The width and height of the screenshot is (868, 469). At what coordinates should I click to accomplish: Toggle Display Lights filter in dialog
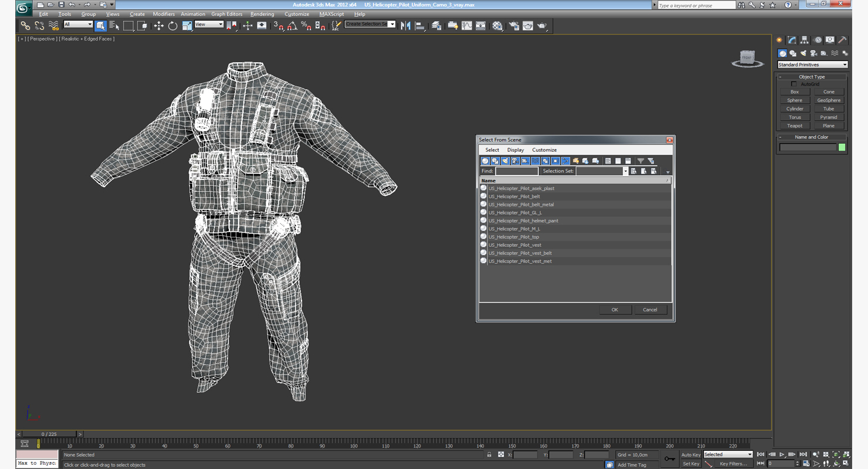[x=505, y=161]
